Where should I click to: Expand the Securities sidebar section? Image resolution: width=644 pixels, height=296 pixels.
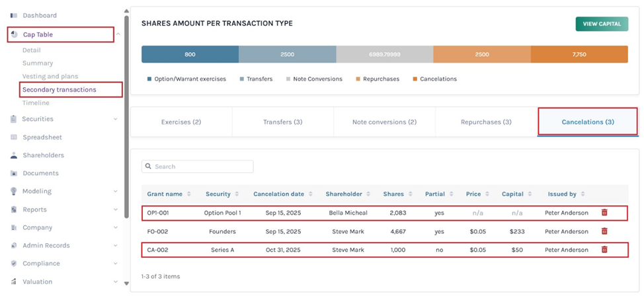click(x=116, y=119)
